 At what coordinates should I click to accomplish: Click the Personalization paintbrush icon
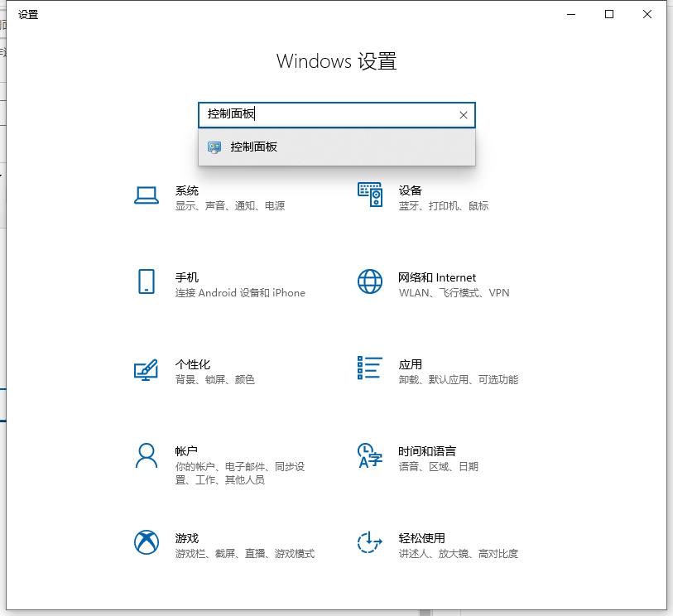(147, 369)
